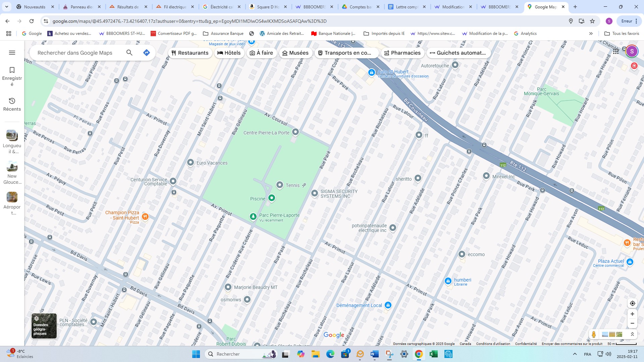Filter map by Restaurants

point(190,53)
